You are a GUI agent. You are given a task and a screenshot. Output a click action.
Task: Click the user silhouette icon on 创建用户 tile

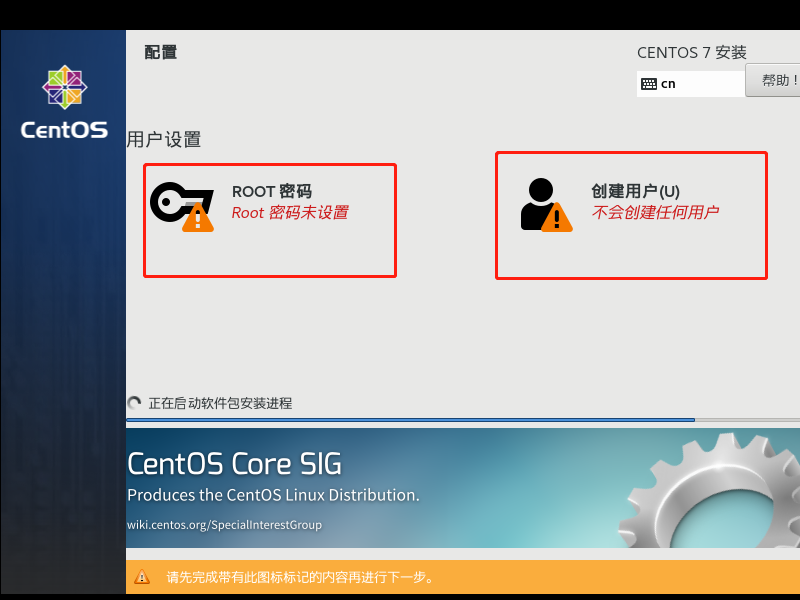click(x=539, y=201)
